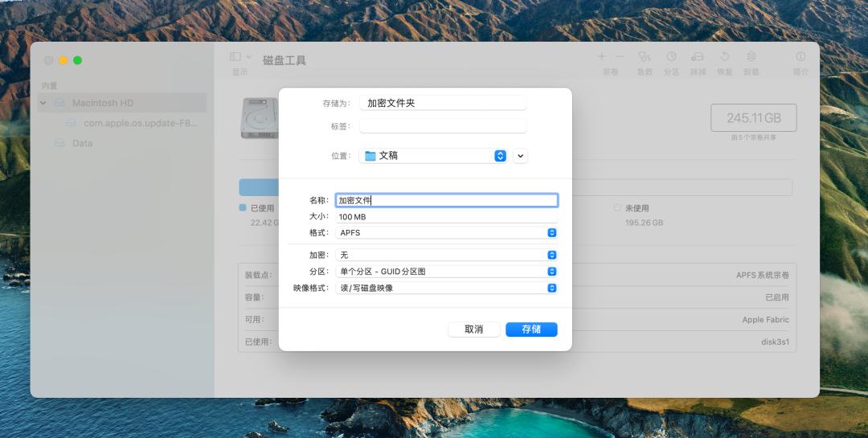The width and height of the screenshot is (868, 438).
Task: Click the 名称 name input field
Action: click(447, 200)
